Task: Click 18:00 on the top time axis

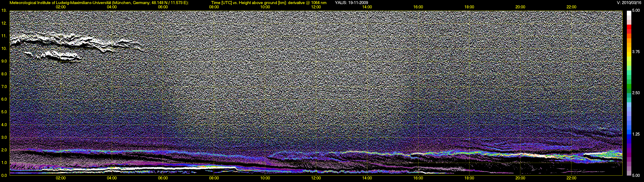Action: tap(469, 7)
